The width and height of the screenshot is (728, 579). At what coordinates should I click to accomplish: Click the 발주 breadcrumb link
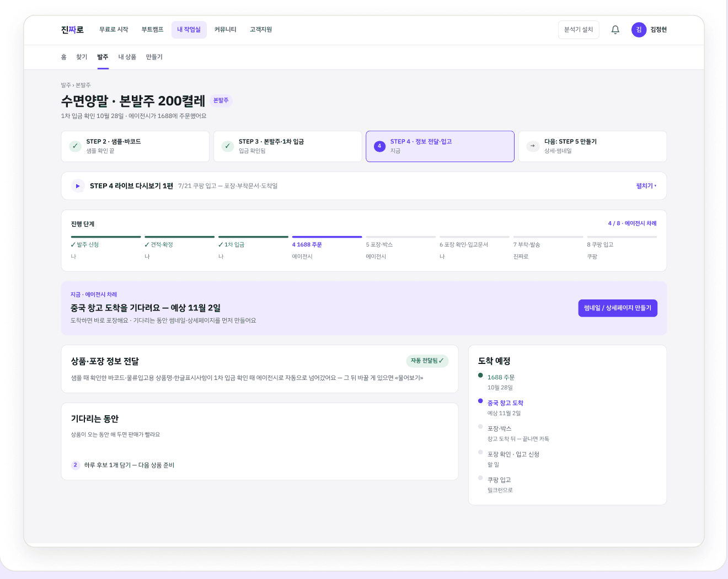66,85
